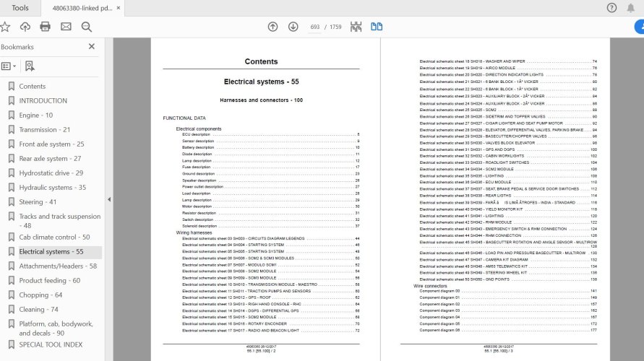644x361 pixels.
Task: Open Cab climate control - 50 bookmark
Action: (54, 237)
